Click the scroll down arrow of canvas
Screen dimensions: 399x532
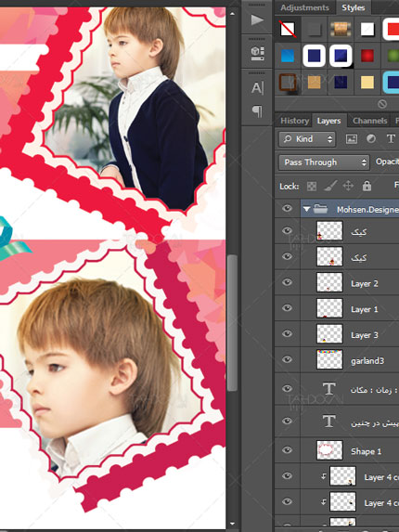click(x=232, y=524)
